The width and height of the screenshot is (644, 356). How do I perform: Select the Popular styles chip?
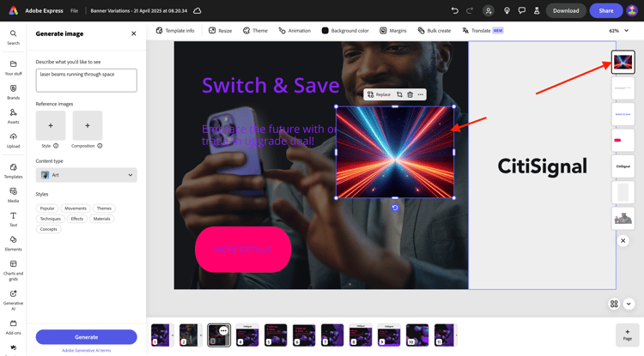[x=47, y=208]
